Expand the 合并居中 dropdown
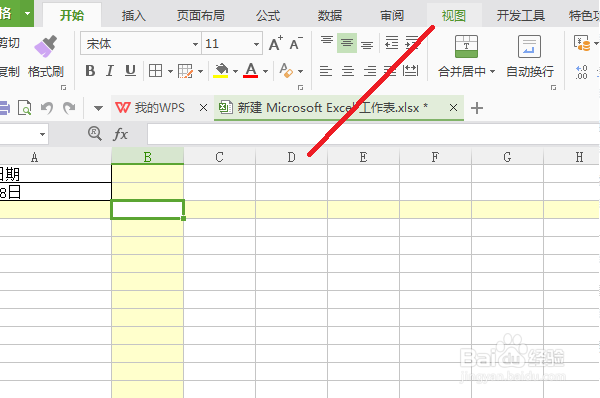 492,72
